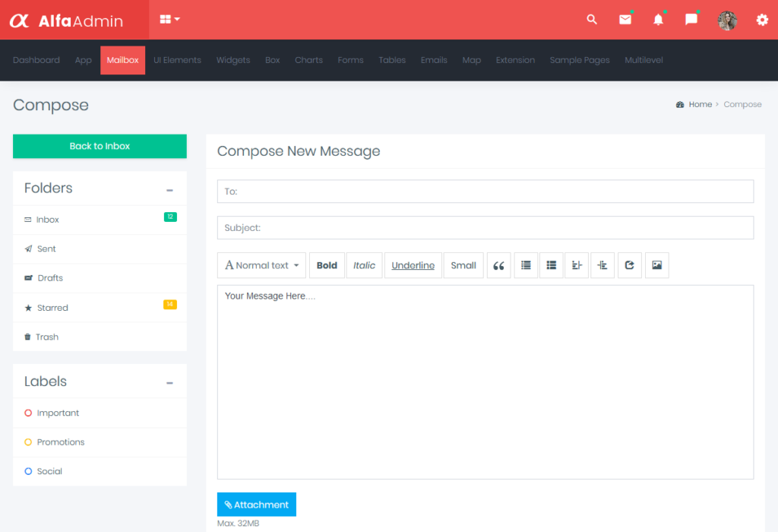The image size is (778, 532).
Task: Increase indent of the message text
Action: click(x=576, y=264)
